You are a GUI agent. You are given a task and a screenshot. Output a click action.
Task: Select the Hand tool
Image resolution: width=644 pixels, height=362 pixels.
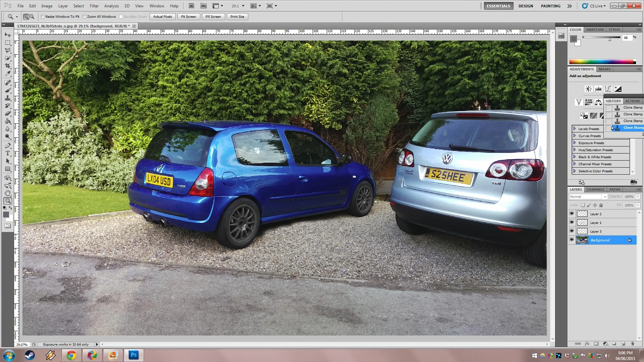8,193
